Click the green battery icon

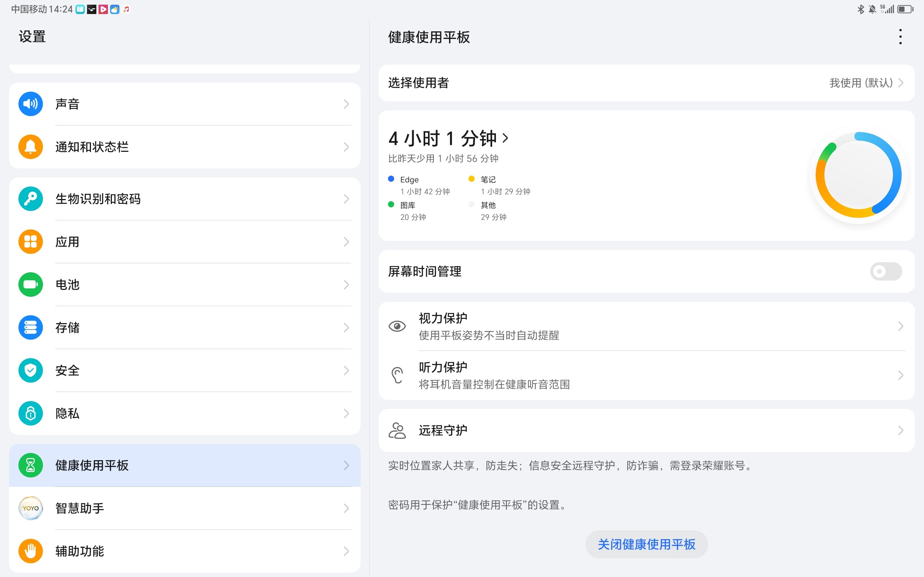[31, 285]
